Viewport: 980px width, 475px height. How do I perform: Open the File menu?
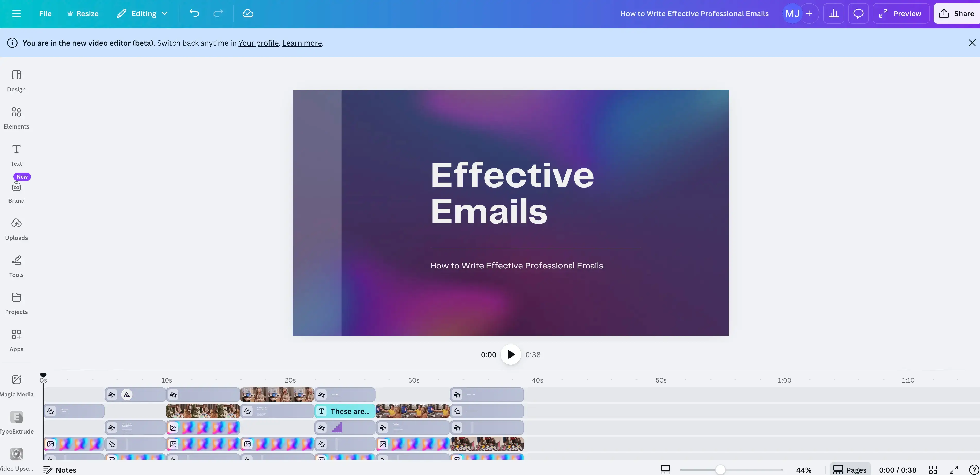pos(45,14)
